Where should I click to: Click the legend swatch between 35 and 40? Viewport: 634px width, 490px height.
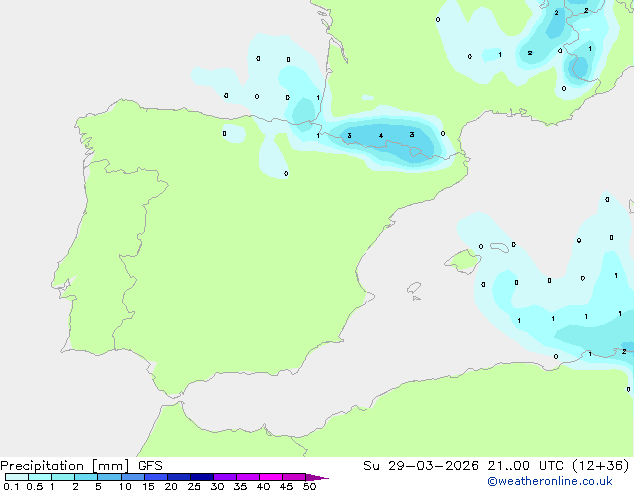pos(248,477)
